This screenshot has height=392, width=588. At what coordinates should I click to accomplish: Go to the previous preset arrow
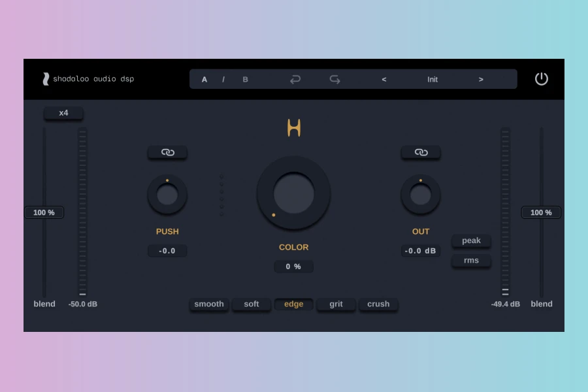[384, 80]
